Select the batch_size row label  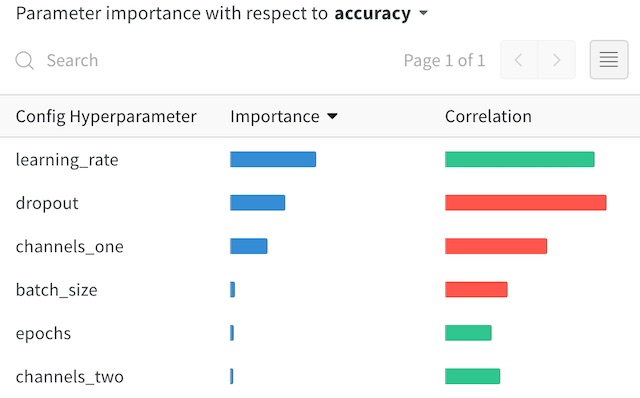pos(56,290)
